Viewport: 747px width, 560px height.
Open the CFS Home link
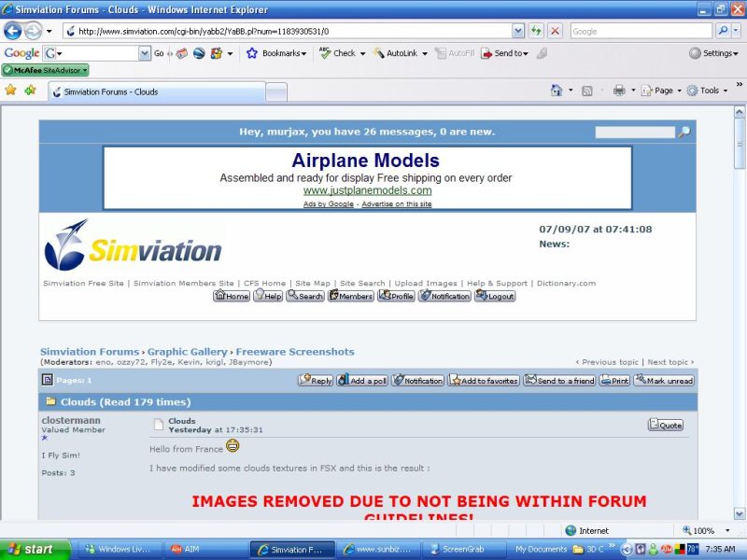[264, 284]
